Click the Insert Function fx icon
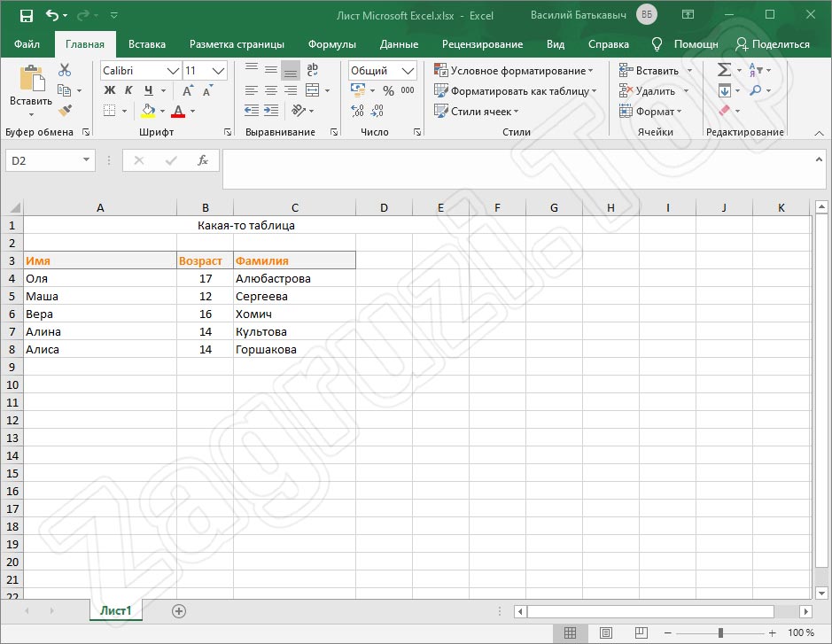Image resolution: width=832 pixels, height=644 pixels. coord(203,160)
